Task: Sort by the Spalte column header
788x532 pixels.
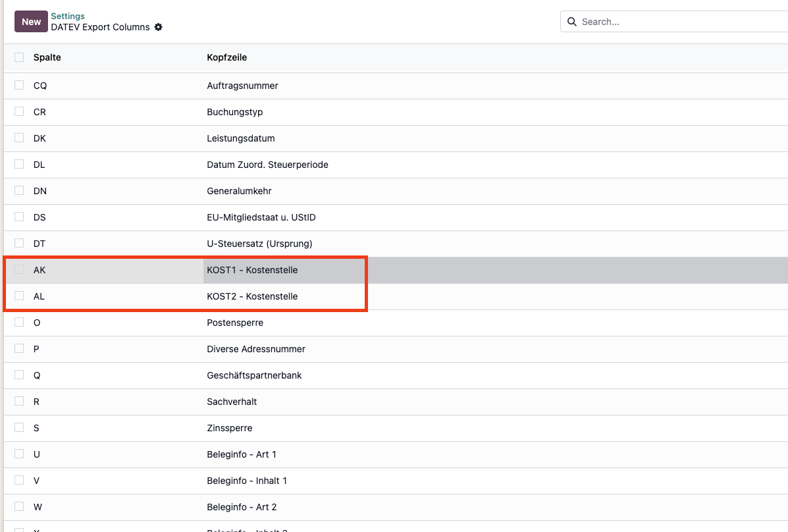Action: (x=47, y=57)
